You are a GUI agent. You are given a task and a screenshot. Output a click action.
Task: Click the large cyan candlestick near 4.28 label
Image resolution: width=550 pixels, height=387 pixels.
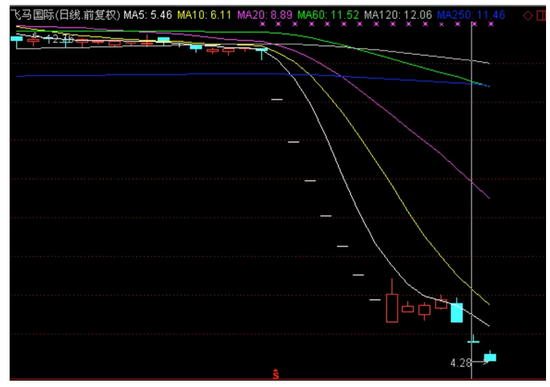pos(490,356)
